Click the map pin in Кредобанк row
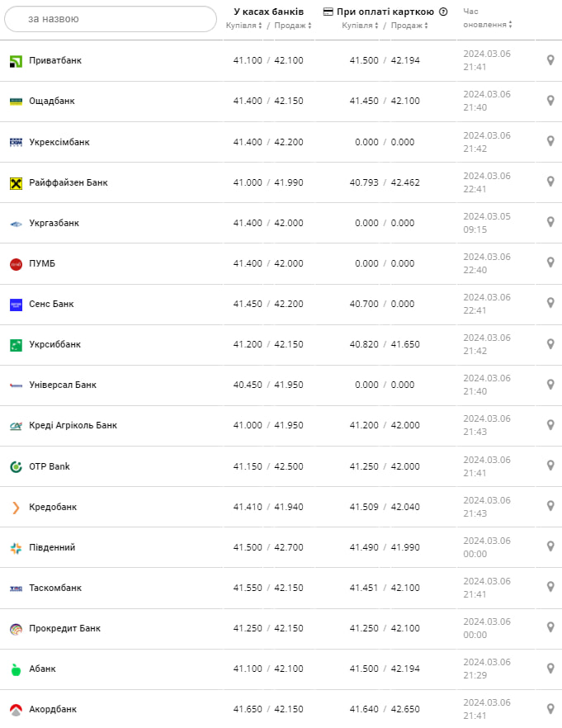 550,506
